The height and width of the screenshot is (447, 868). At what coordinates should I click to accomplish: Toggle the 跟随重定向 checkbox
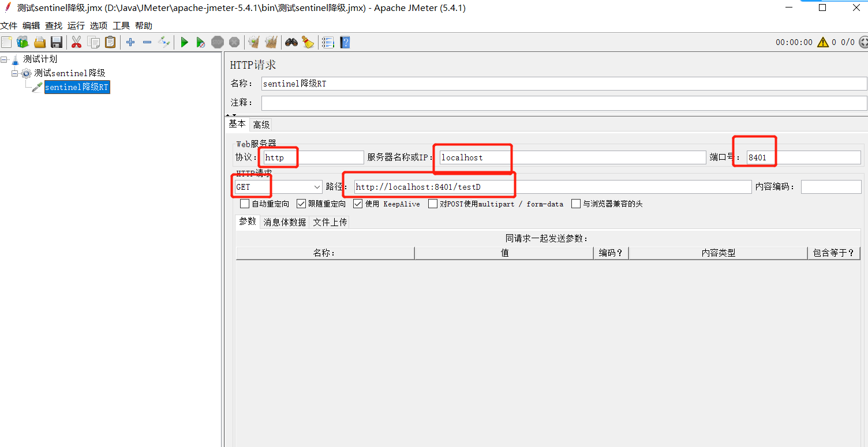click(301, 204)
